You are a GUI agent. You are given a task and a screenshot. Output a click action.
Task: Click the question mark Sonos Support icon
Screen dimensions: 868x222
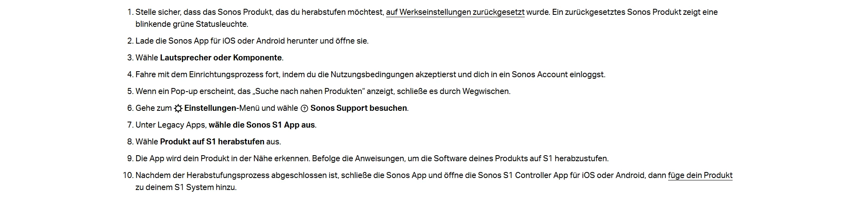(x=304, y=108)
